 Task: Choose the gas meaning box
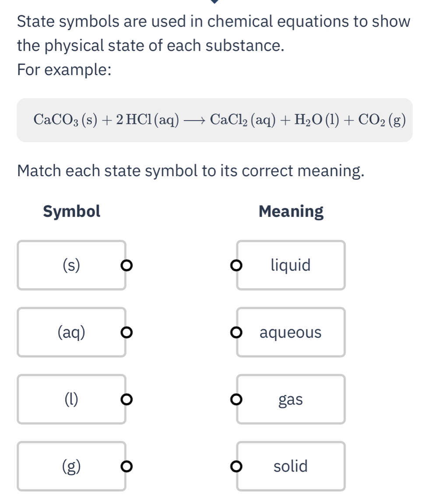coord(290,399)
